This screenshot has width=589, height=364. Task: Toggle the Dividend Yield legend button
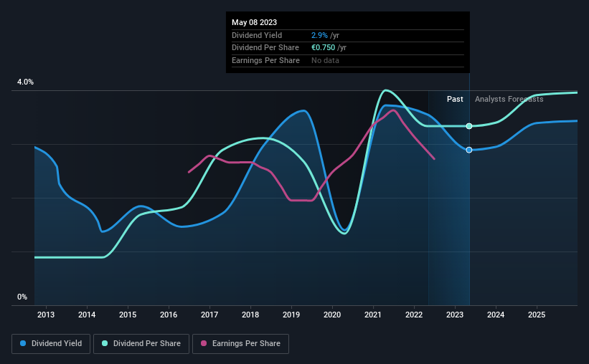coord(51,344)
